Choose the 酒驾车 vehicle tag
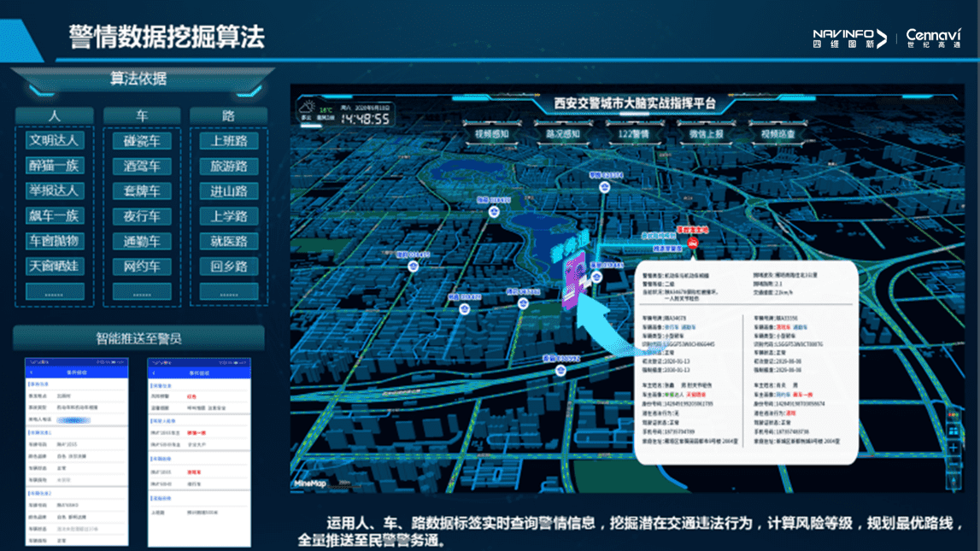 click(142, 166)
